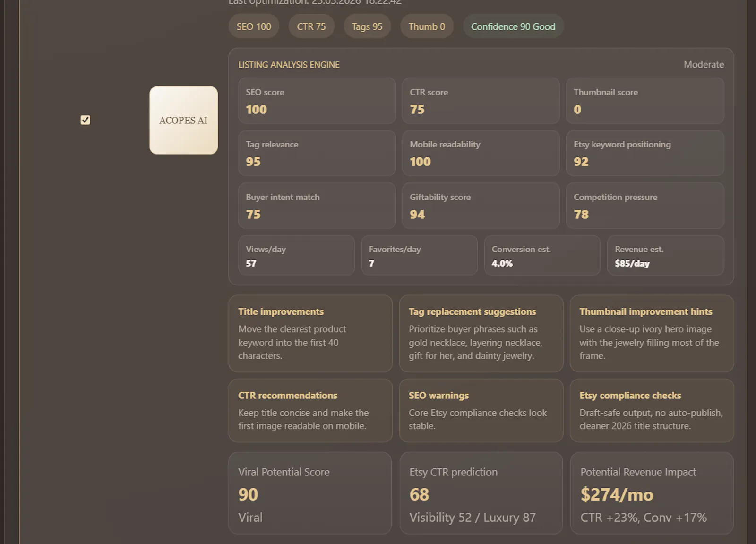The image size is (756, 544).
Task: Open the SEO warnings panel
Action: coord(481,411)
